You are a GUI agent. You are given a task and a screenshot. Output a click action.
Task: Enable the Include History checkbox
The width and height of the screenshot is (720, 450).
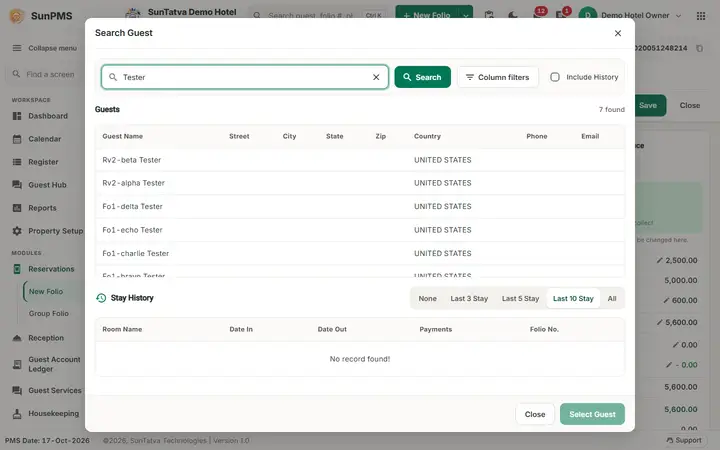coord(555,77)
